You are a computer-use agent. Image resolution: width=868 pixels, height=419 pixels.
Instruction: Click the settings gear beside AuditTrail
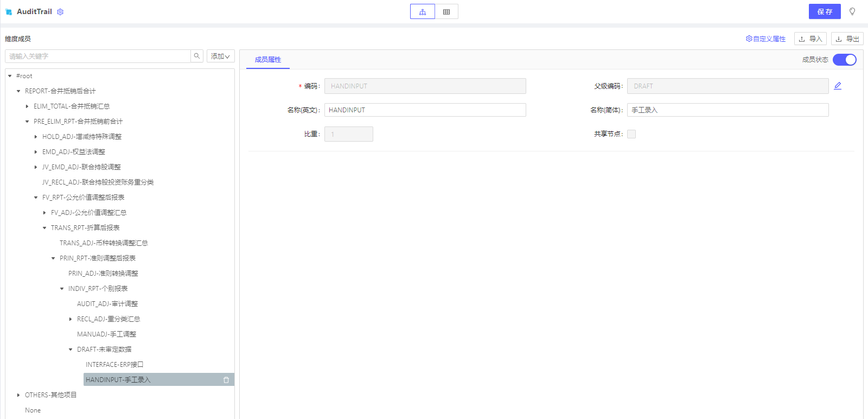tap(60, 12)
